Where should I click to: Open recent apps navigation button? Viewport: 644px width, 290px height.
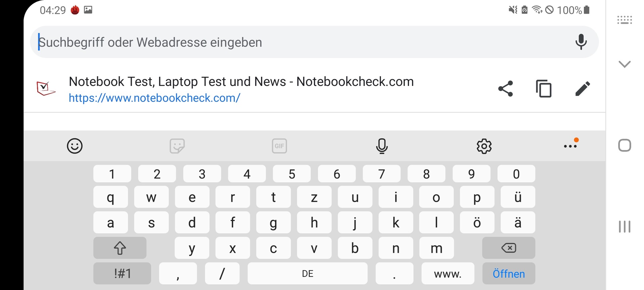coord(625,227)
